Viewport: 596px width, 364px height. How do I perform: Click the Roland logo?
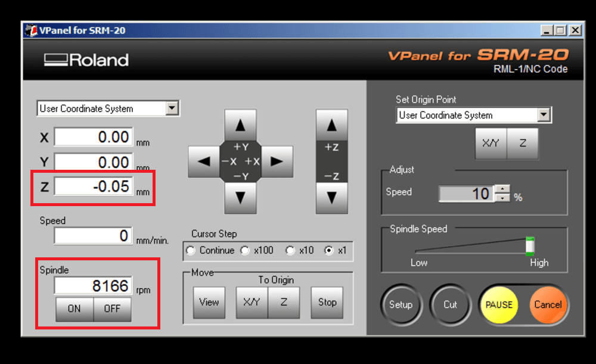tap(86, 60)
